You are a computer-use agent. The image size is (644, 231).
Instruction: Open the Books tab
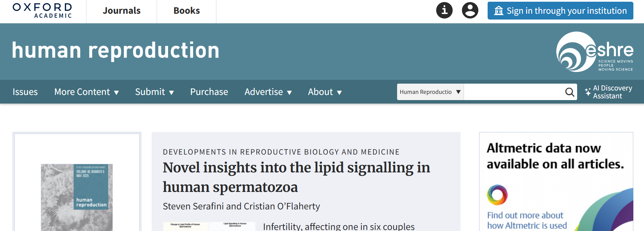pos(187,11)
